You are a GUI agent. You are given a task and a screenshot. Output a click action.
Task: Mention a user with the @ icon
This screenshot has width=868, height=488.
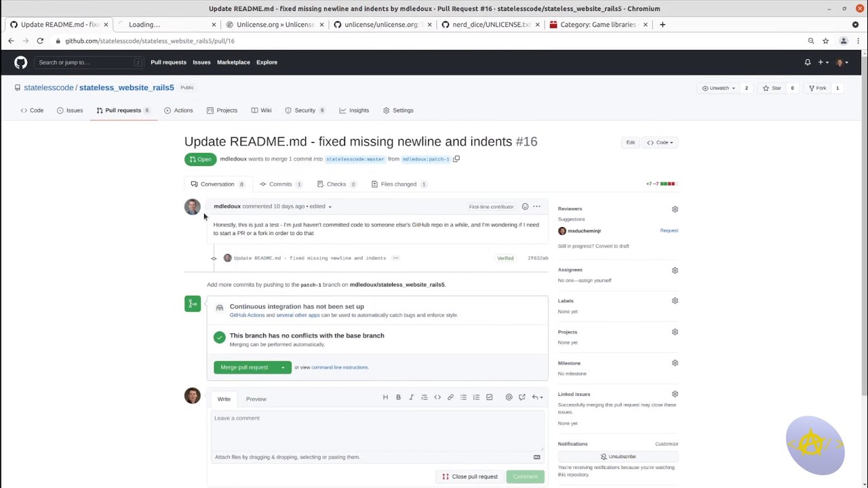pyautogui.click(x=509, y=397)
